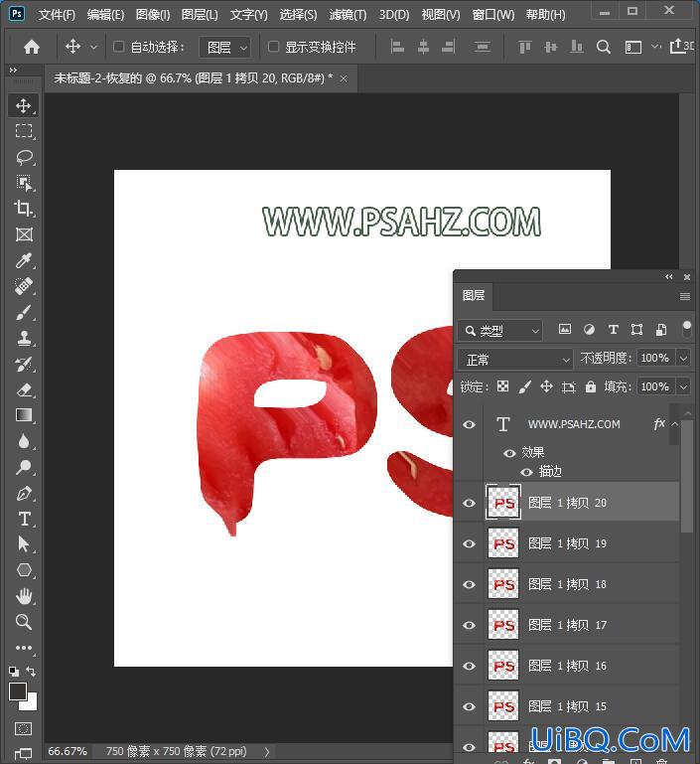Select the Blur tool
This screenshot has width=700, height=764.
[24, 441]
